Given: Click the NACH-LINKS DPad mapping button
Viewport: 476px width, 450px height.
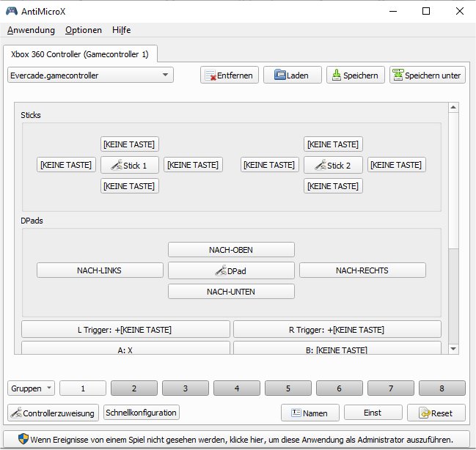Looking at the screenshot, I should click(x=100, y=270).
